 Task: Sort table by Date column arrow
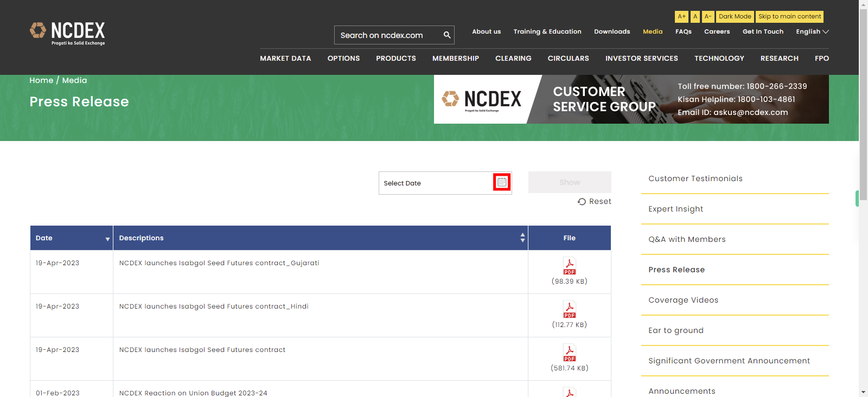pyautogui.click(x=107, y=239)
